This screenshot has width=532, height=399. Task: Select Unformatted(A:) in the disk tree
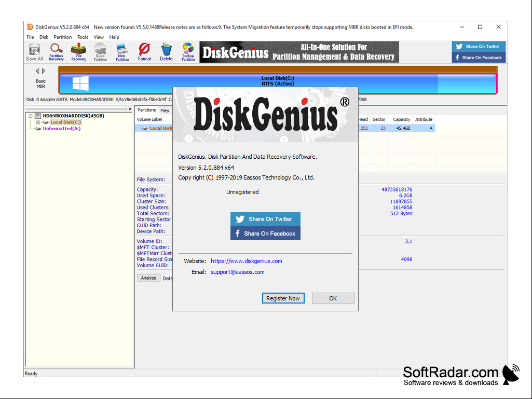pos(62,129)
